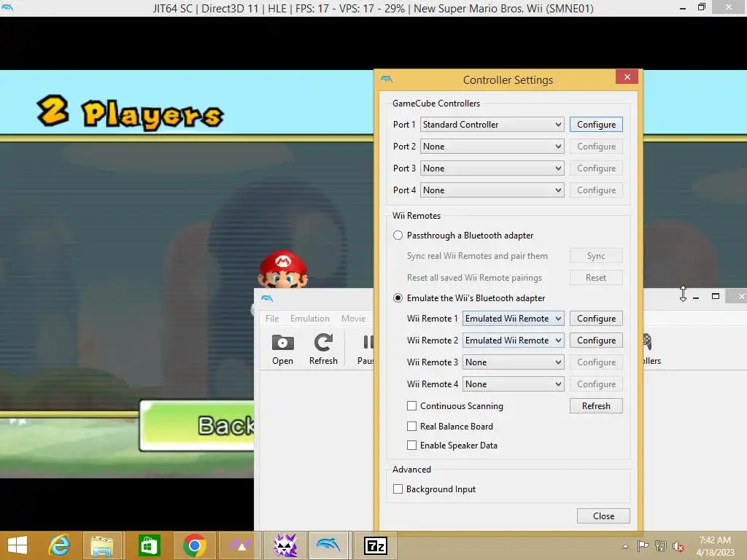Viewport: 747px width, 560px height.
Task: Click the Controllers gamepad icon in the Dolphin window
Action: click(648, 341)
